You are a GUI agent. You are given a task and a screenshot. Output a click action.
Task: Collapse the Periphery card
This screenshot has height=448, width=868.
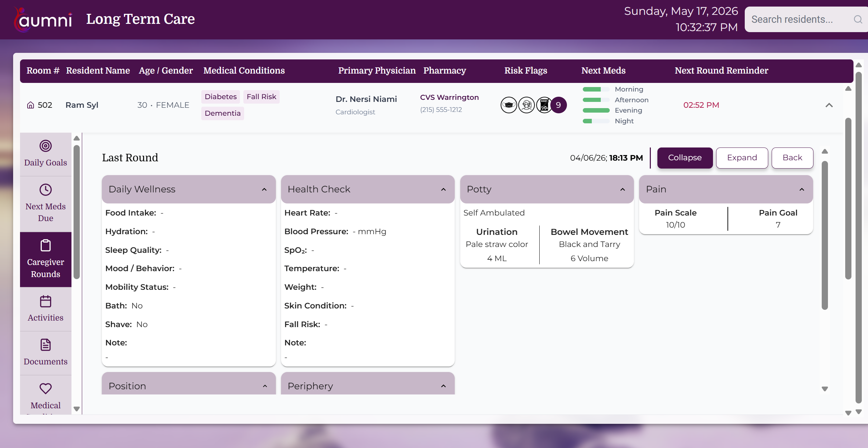pos(443,386)
